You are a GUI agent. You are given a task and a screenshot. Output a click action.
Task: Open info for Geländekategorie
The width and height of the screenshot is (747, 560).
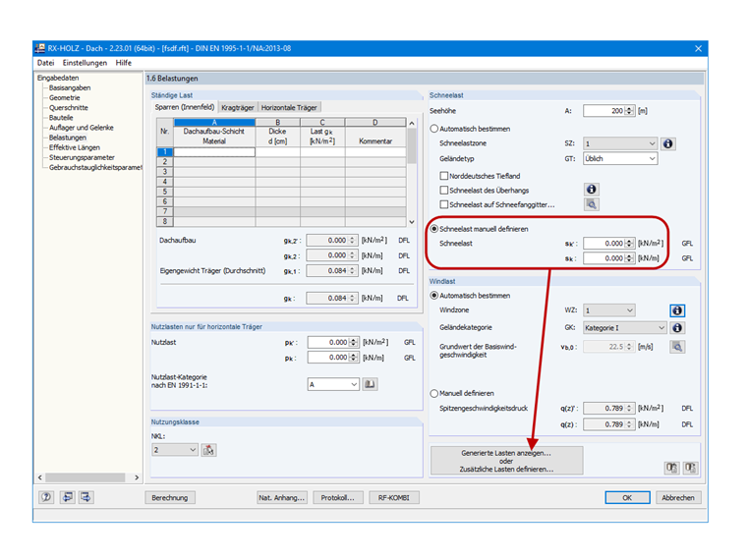pos(677,327)
